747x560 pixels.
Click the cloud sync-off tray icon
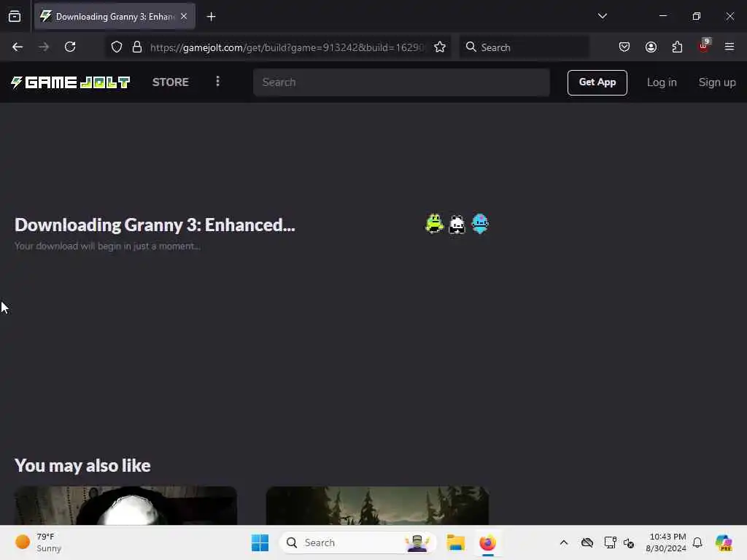point(587,542)
